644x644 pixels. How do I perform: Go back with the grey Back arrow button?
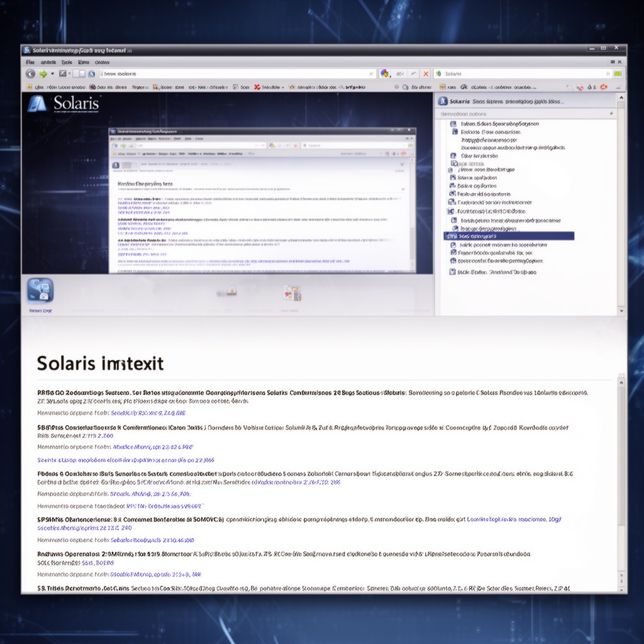click(x=30, y=74)
